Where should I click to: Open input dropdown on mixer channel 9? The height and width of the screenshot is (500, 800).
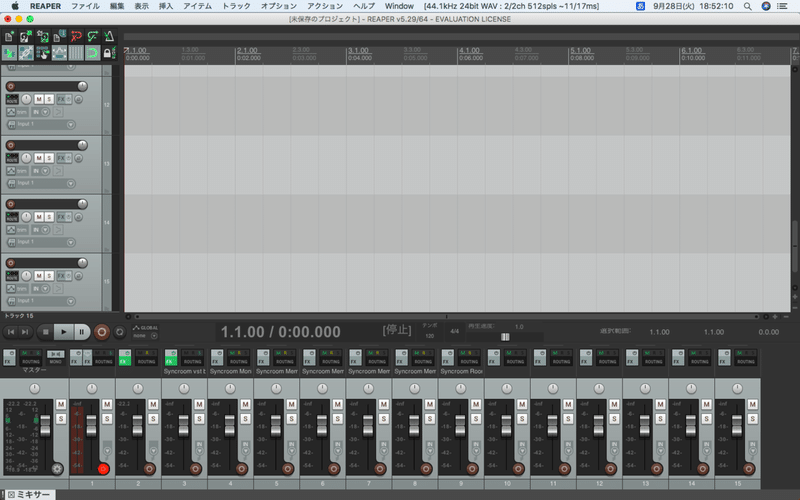tap(476, 448)
